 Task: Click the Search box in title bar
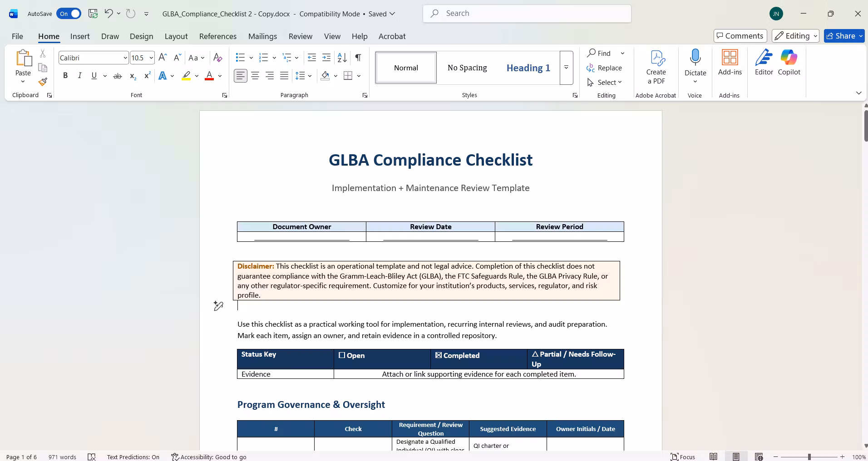click(527, 14)
